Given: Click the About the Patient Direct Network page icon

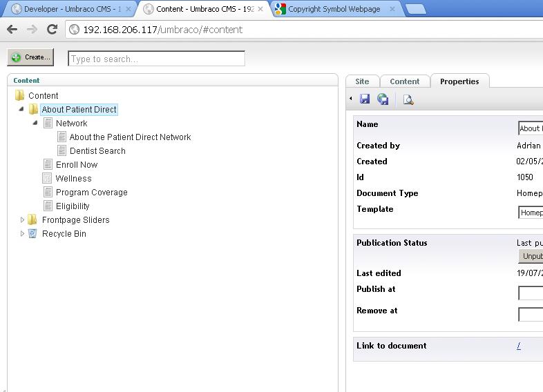Looking at the screenshot, I should point(61,137).
